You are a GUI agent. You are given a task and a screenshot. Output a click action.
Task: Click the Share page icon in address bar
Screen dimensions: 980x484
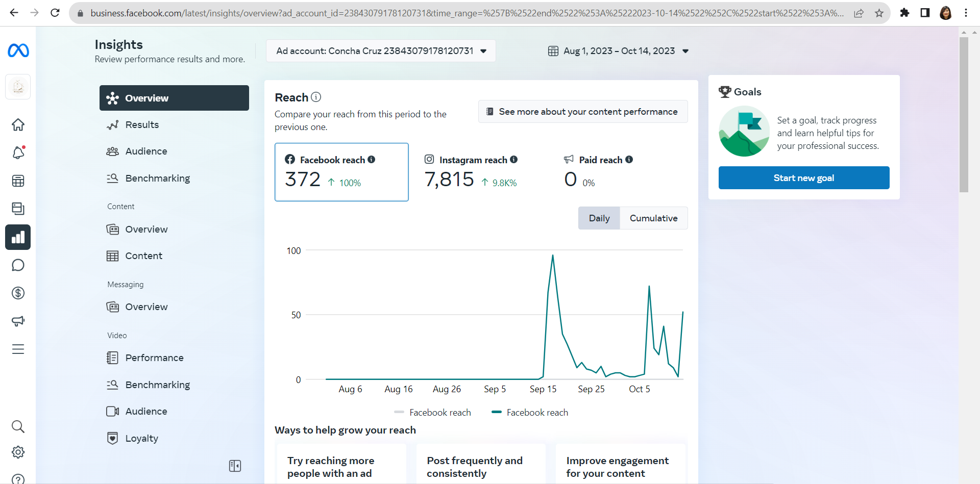[859, 13]
